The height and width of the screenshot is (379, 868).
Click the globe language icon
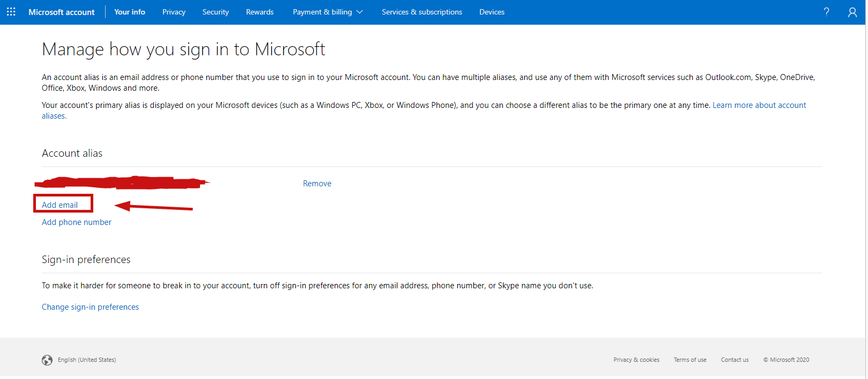[47, 360]
